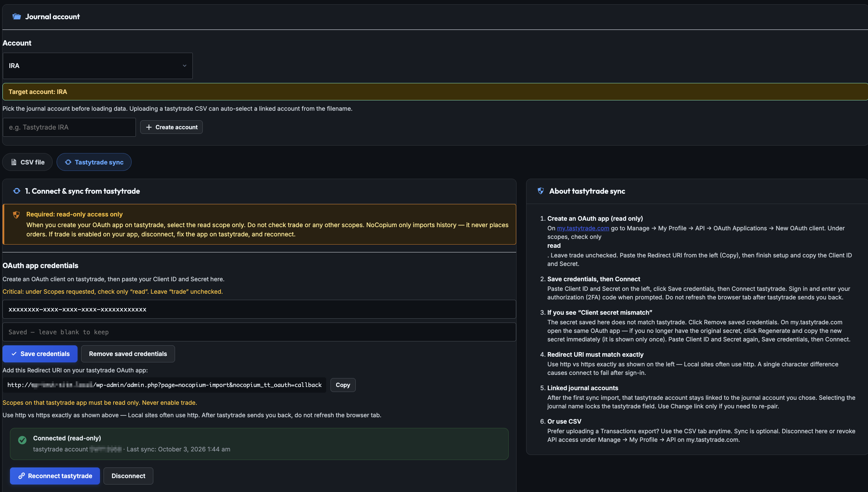Click the Save credentials, then Connect heading

tap(593, 279)
